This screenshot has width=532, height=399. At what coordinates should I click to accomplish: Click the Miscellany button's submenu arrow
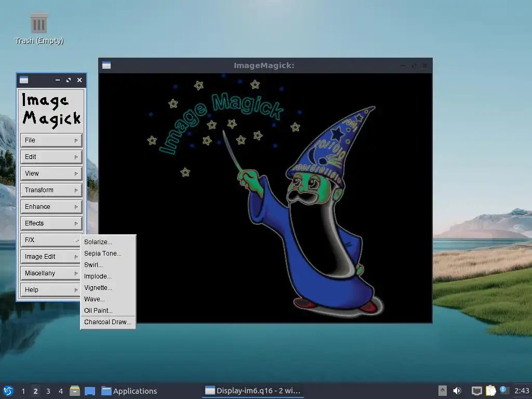pyautogui.click(x=76, y=273)
